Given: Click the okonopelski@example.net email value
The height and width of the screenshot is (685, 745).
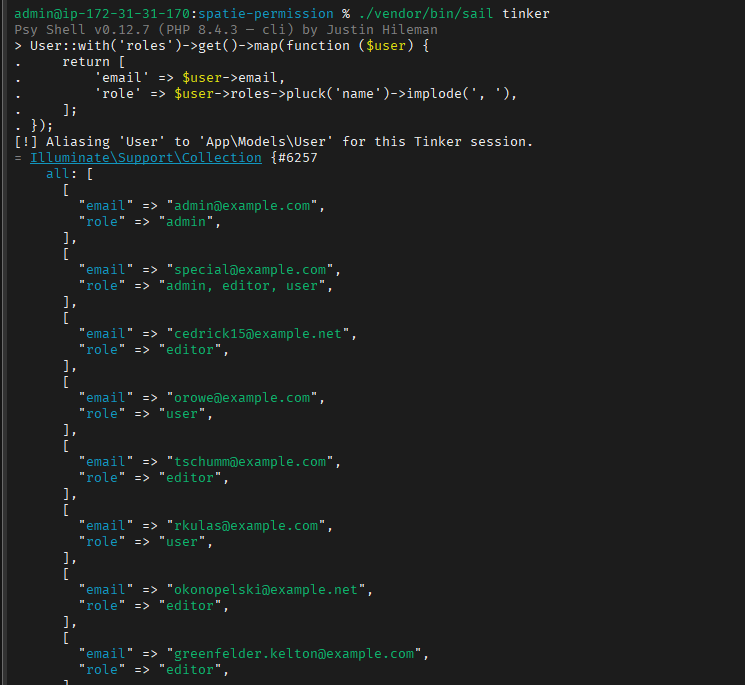Looking at the screenshot, I should pos(266,590).
